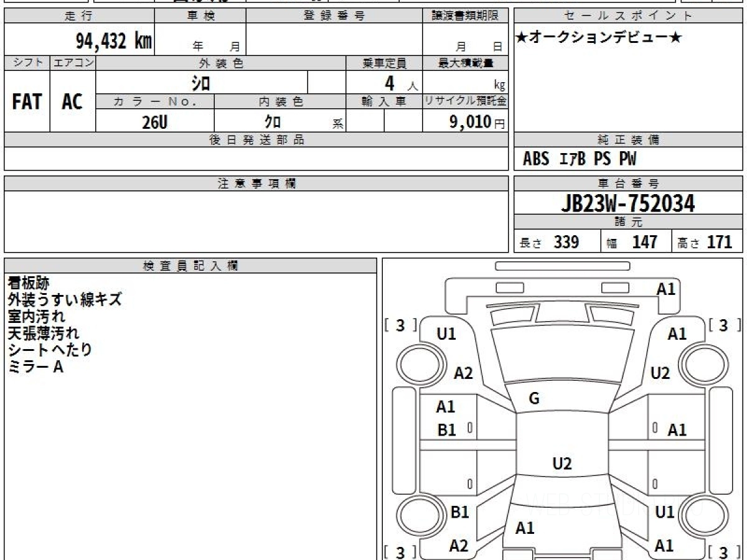747x560 pixels.
Task: Select the equipment list ABS エアB PS PW
Action: point(580,159)
